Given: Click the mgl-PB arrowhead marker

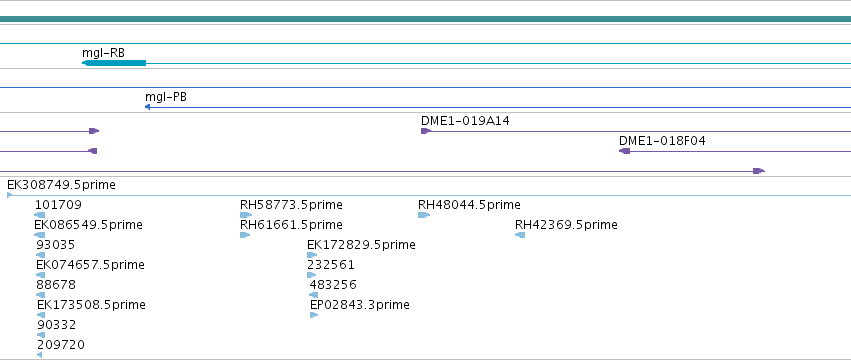Looking at the screenshot, I should click(147, 107).
